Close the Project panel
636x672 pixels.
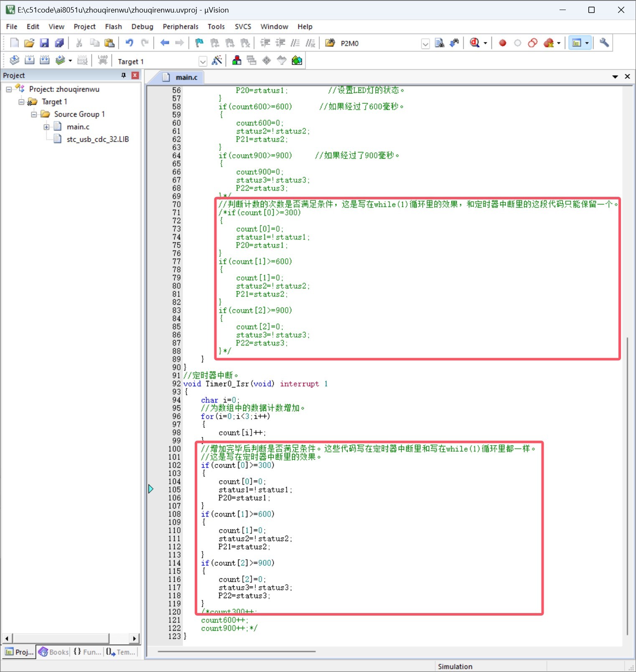pos(135,75)
